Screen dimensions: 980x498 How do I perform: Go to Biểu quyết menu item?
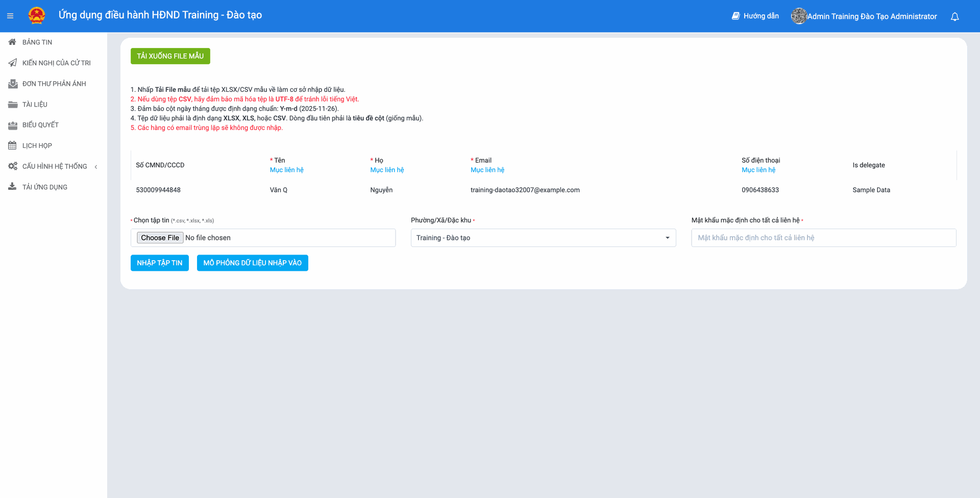(x=40, y=125)
